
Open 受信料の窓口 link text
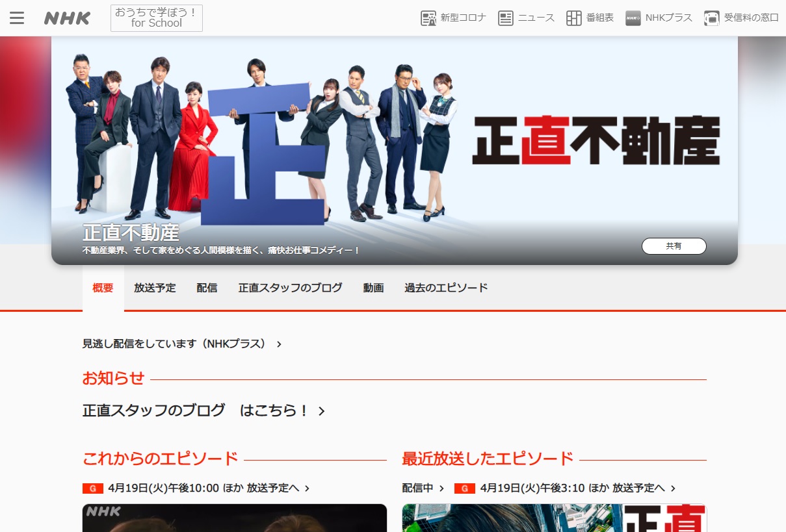752,18
